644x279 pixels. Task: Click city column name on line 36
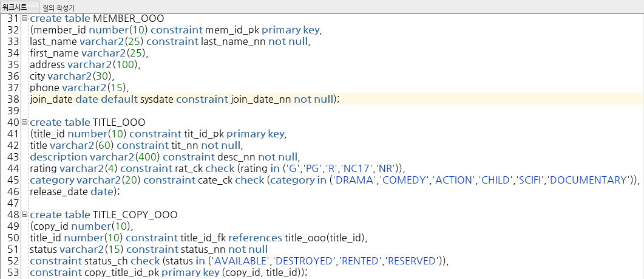(38, 76)
